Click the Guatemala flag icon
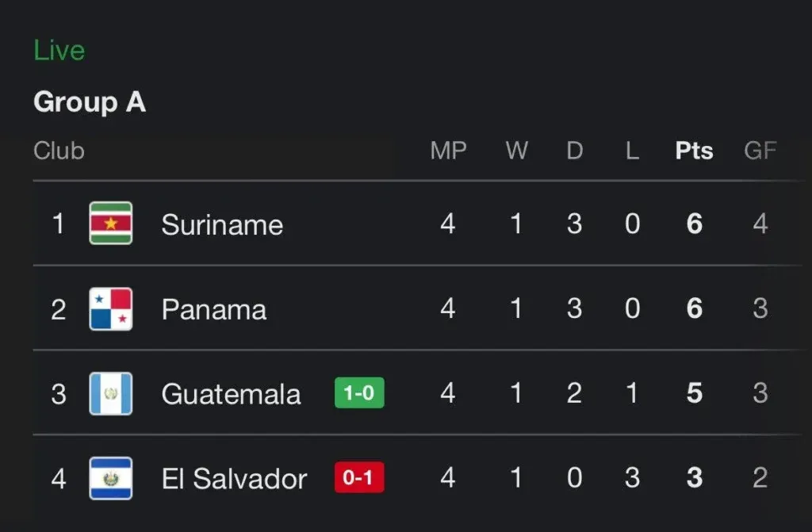The image size is (812, 532). 111,394
